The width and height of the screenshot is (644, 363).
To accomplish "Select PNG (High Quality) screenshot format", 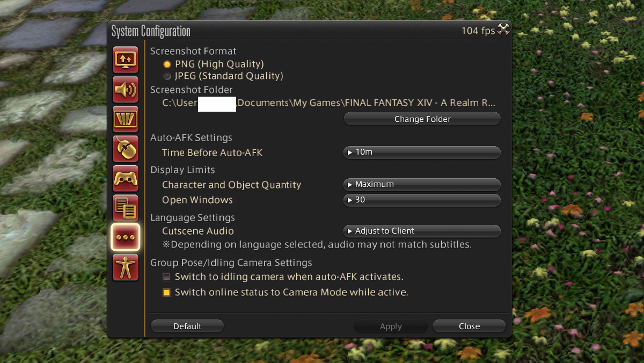I will pos(167,63).
